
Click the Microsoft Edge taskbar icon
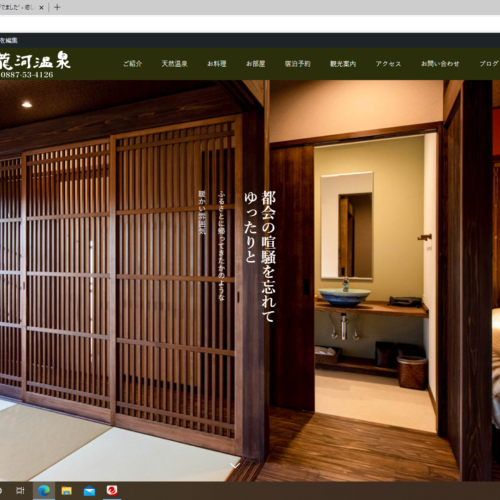[44, 491]
